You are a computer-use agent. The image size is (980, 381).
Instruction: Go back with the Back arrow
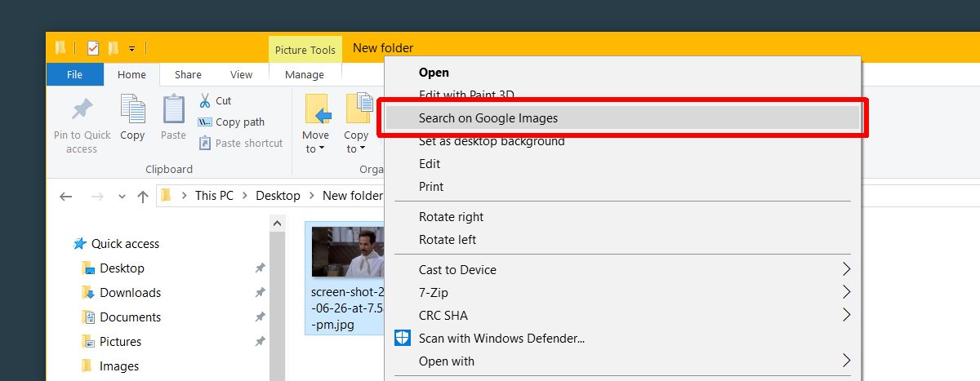(x=66, y=196)
